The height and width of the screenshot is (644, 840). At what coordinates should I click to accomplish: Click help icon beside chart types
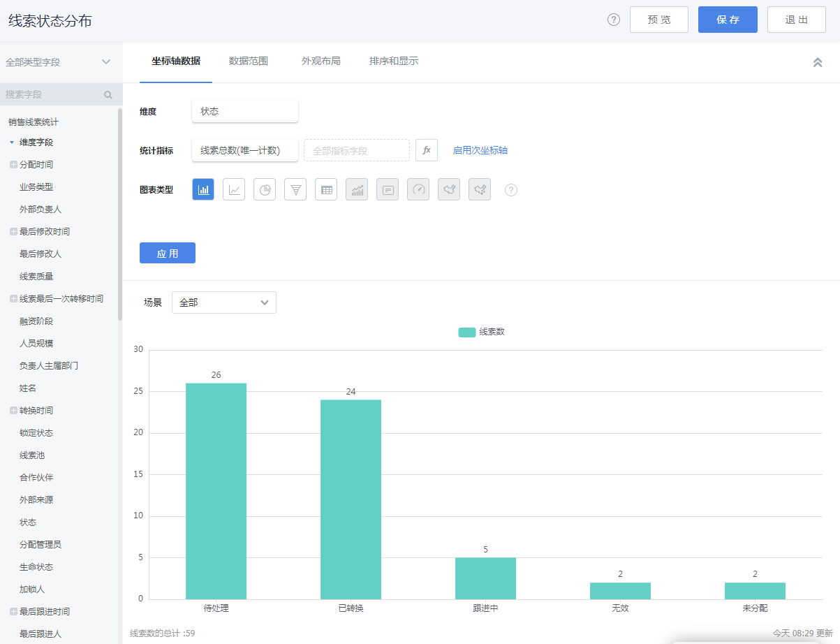click(511, 189)
